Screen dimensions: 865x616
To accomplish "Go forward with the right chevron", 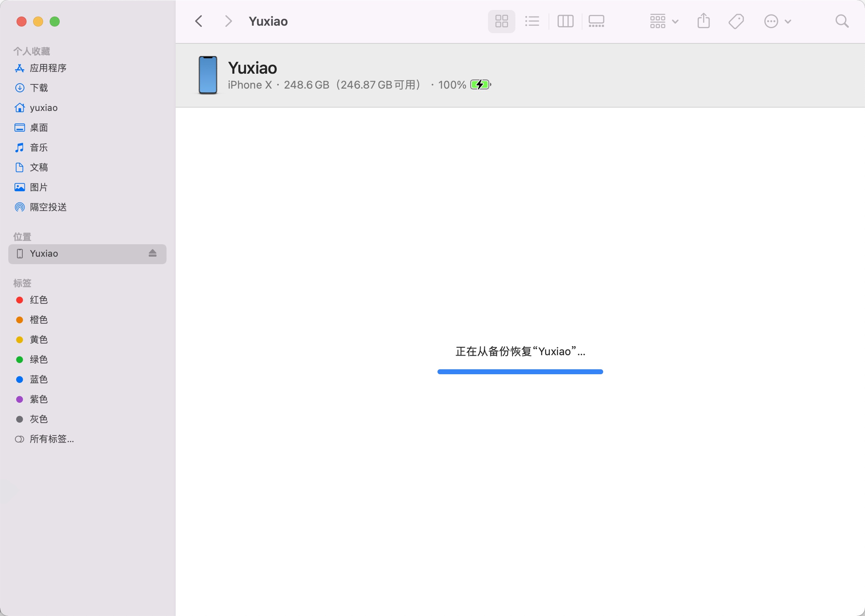I will click(x=228, y=21).
